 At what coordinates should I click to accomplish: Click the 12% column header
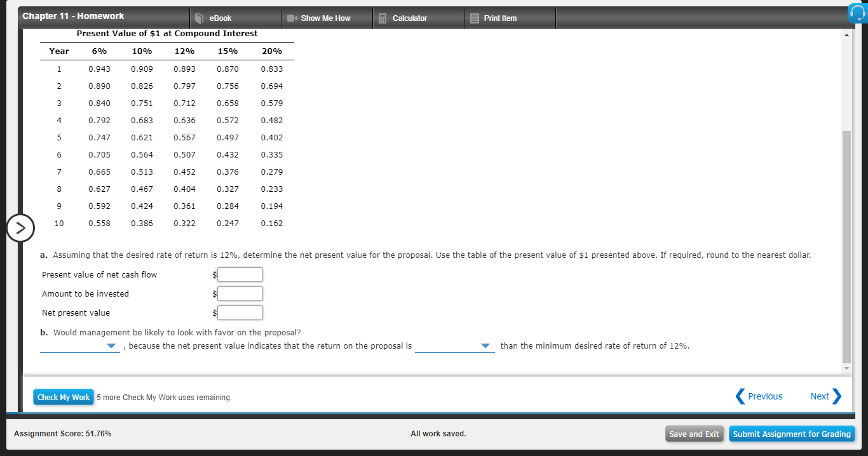(x=184, y=51)
